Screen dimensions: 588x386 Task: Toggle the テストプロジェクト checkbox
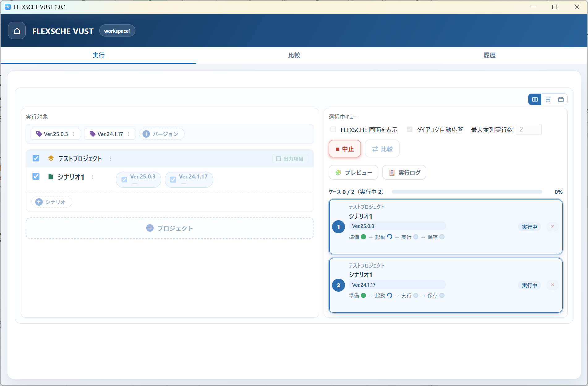36,158
